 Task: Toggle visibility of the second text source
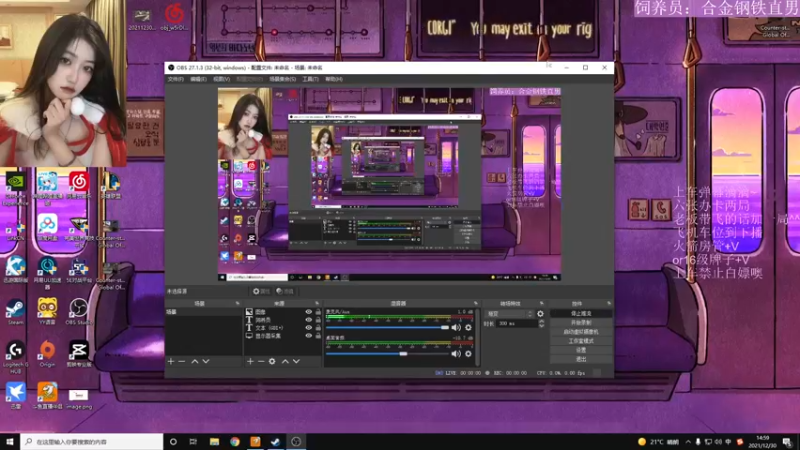(x=308, y=320)
